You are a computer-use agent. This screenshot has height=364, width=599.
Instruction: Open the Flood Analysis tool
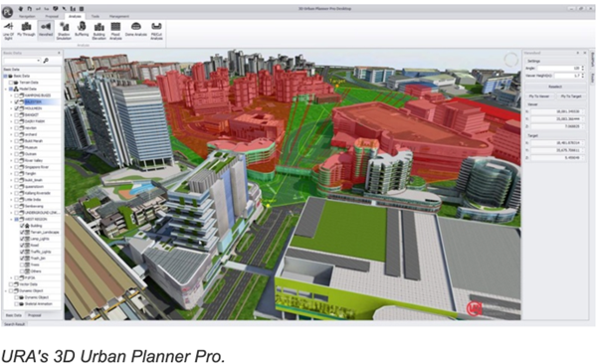click(x=115, y=31)
